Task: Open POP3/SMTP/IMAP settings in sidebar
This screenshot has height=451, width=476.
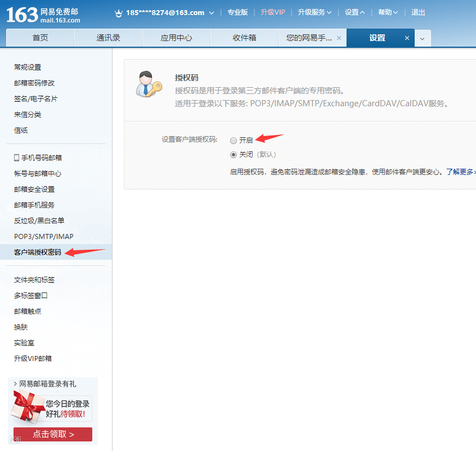Action: point(44,237)
